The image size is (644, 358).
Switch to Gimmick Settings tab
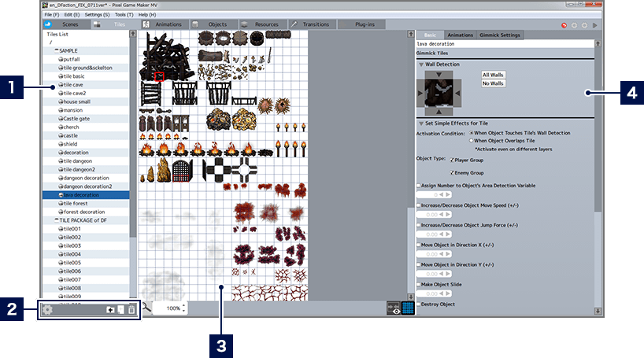click(x=499, y=35)
